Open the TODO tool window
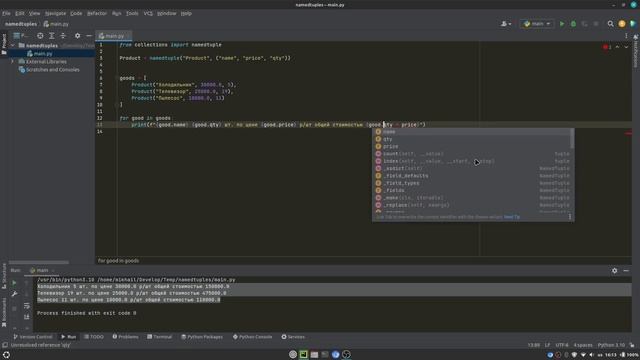Viewport: 640px width, 360px height. click(x=94, y=337)
